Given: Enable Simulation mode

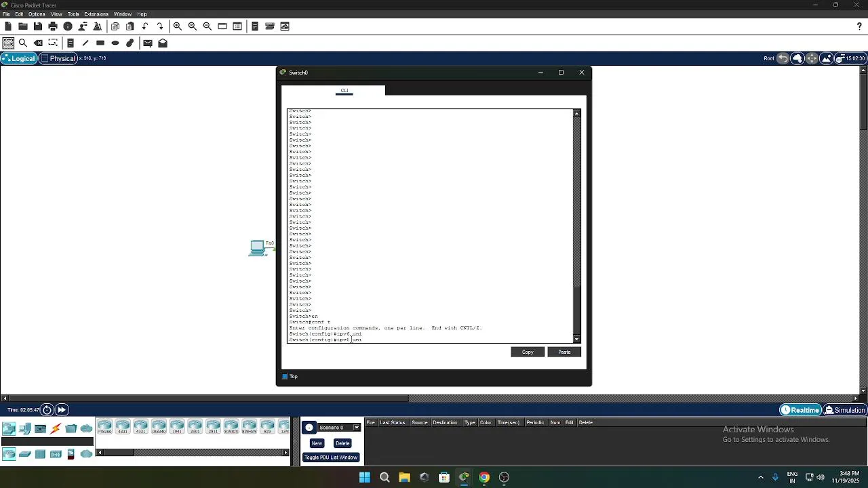Looking at the screenshot, I should click(845, 410).
